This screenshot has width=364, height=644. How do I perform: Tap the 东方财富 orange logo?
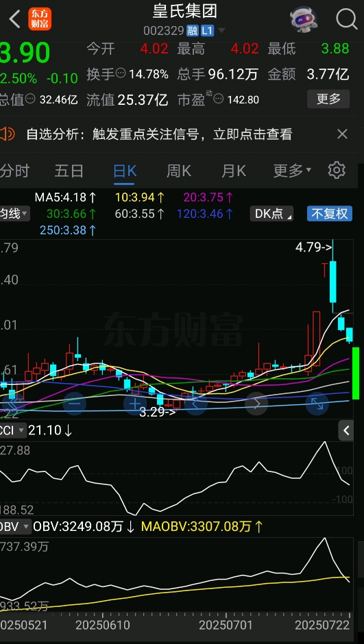[40, 19]
